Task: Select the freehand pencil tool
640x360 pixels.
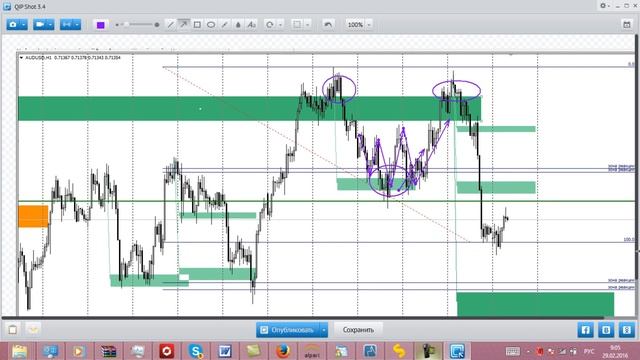Action: (x=224, y=25)
